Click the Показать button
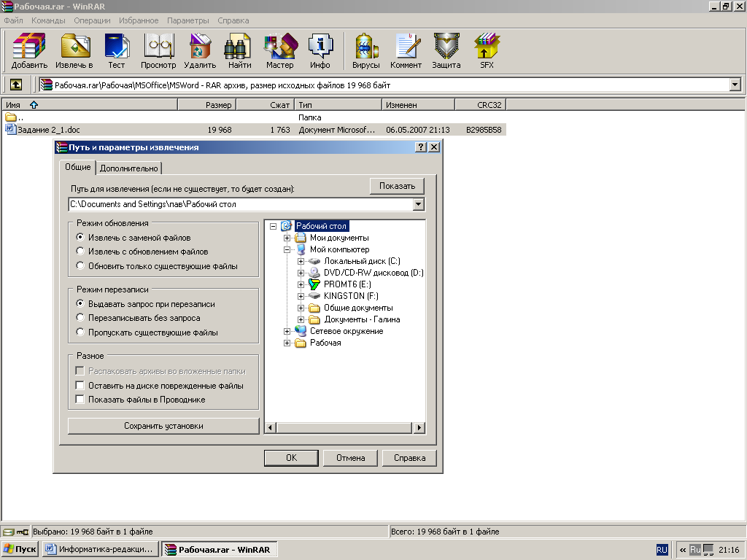 pyautogui.click(x=397, y=186)
